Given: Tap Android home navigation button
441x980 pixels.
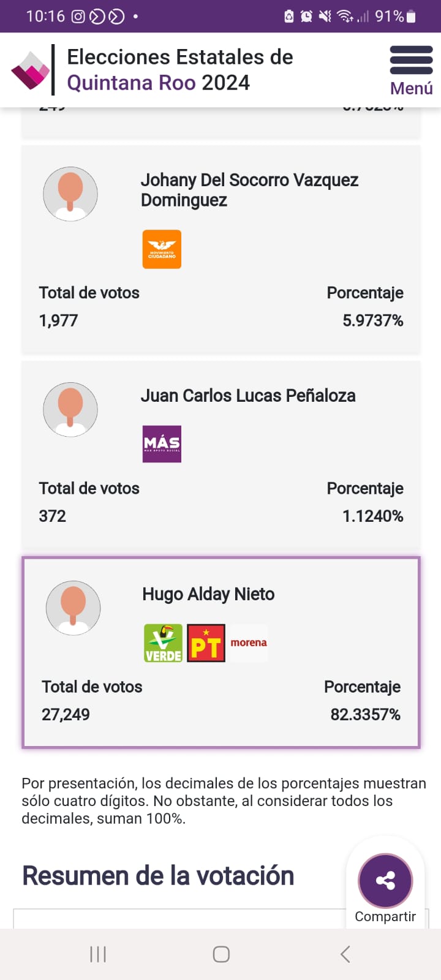Looking at the screenshot, I should tap(221, 954).
